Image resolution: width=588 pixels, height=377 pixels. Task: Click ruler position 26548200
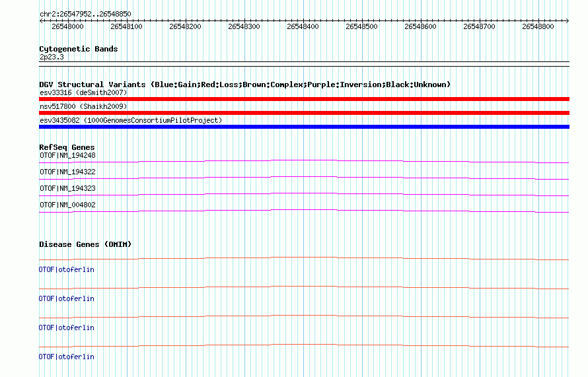point(185,26)
